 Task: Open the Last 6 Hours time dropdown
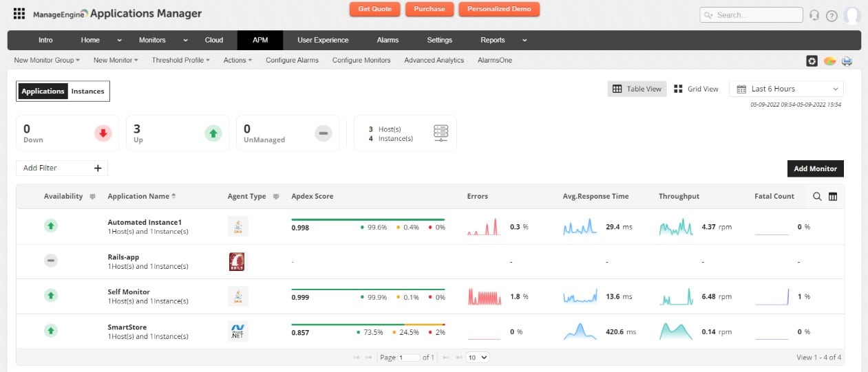coord(786,89)
